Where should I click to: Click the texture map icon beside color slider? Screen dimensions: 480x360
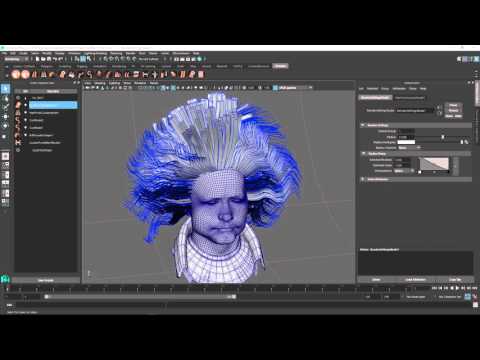(x=466, y=142)
